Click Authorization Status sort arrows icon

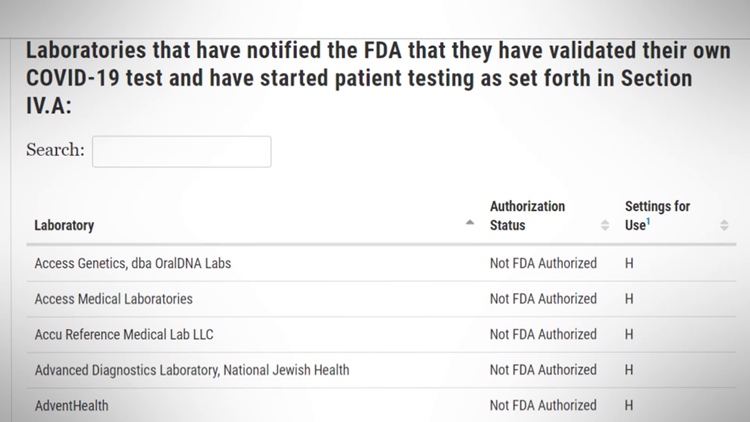[605, 226]
